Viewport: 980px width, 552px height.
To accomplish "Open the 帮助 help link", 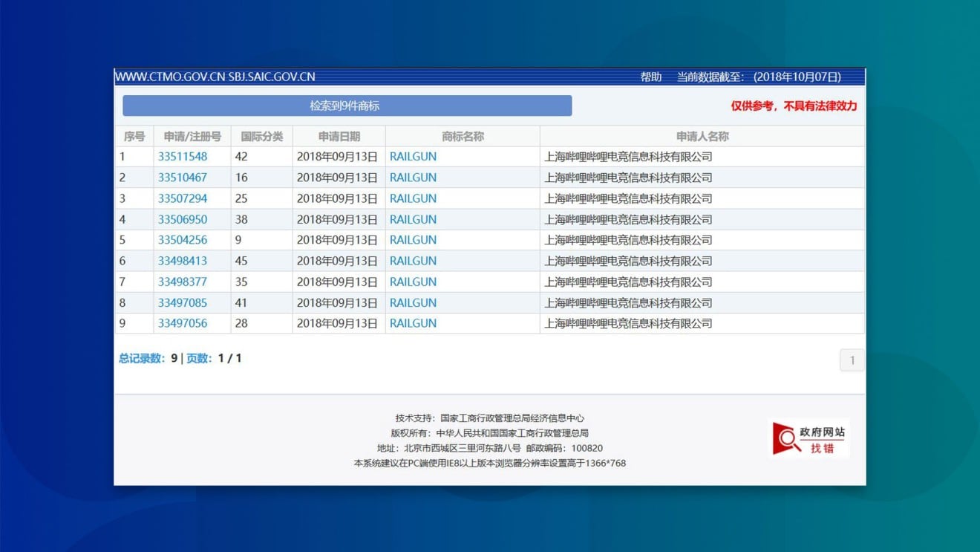I will click(x=651, y=77).
